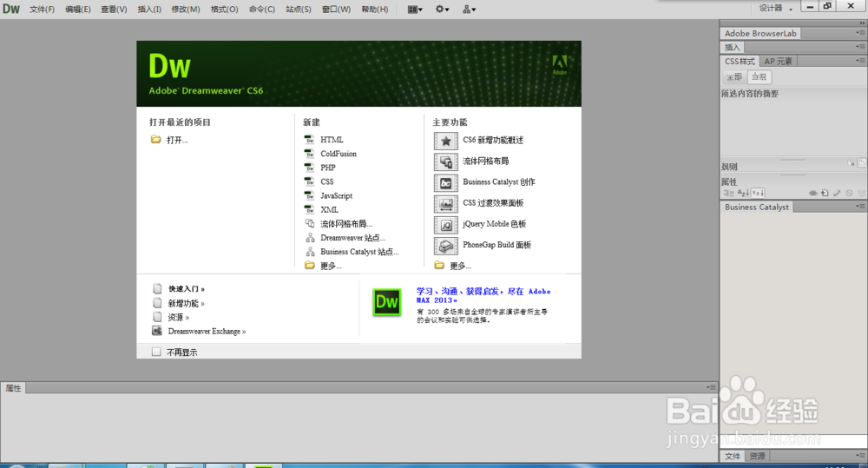This screenshot has height=468, width=868.
Task: Open the 格式(O) menu
Action: 224,10
